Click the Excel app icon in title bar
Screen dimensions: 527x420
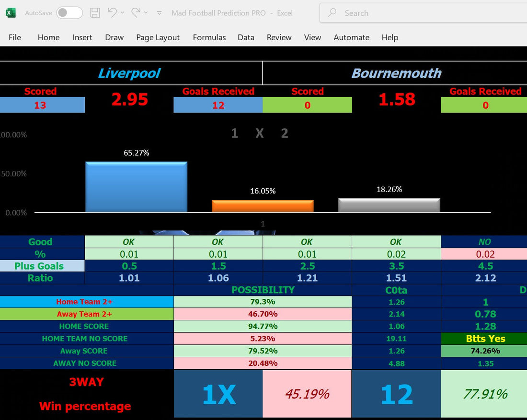tap(11, 13)
